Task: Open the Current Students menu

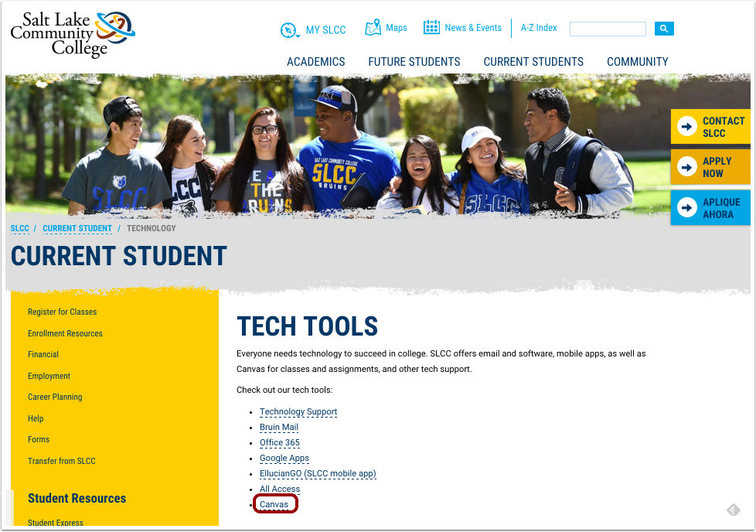Action: [533, 62]
